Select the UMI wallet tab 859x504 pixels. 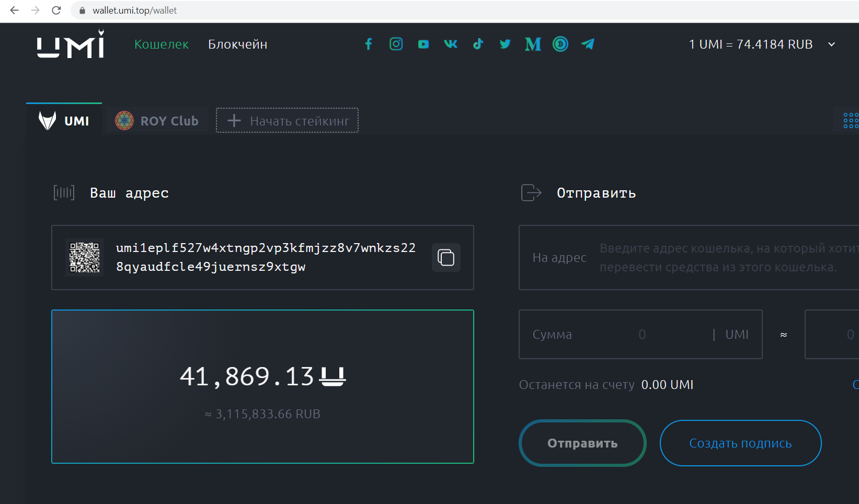[64, 120]
